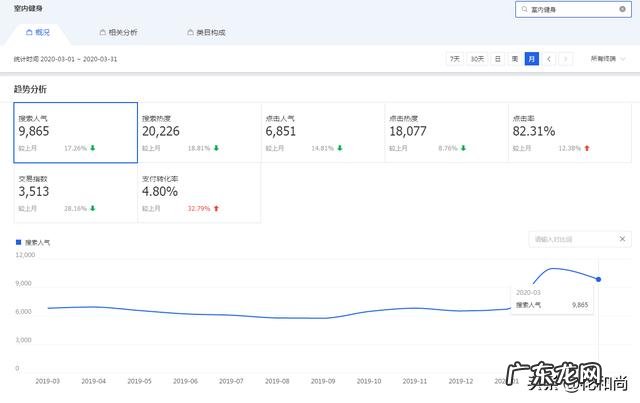The image size is (640, 403).
Task: Select the 支付转化率 metric card
Action: coord(200,193)
